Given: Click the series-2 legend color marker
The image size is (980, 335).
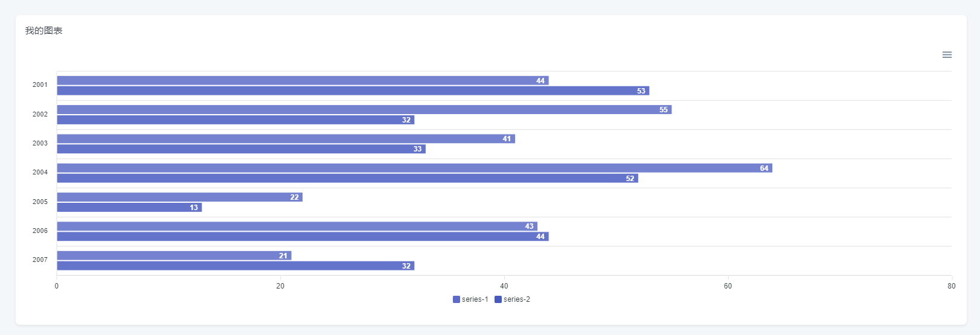Looking at the screenshot, I should [x=498, y=299].
